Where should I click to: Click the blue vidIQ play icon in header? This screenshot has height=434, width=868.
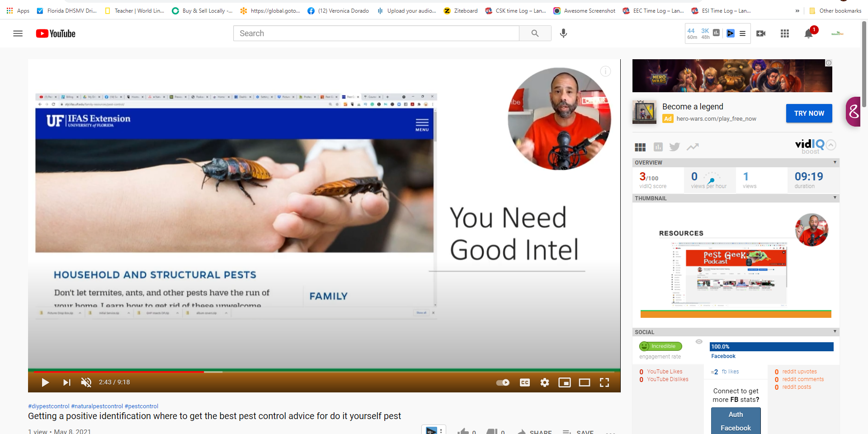coord(731,33)
